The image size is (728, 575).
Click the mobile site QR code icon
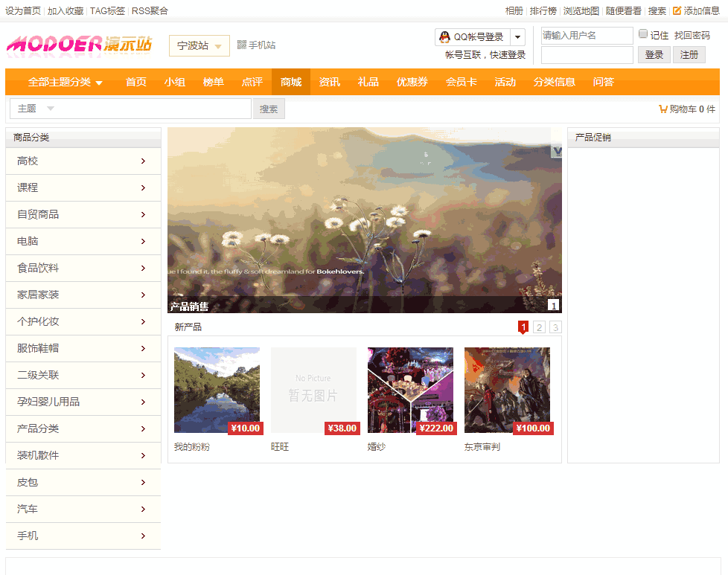click(x=241, y=45)
